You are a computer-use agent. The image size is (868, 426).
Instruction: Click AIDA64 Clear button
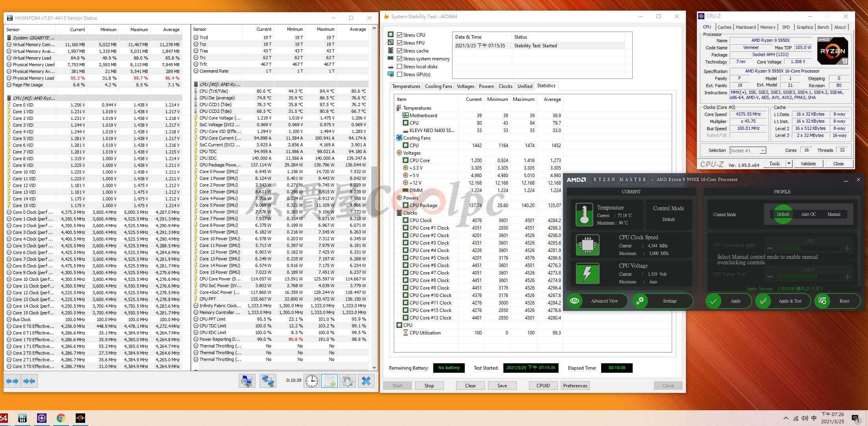(470, 386)
